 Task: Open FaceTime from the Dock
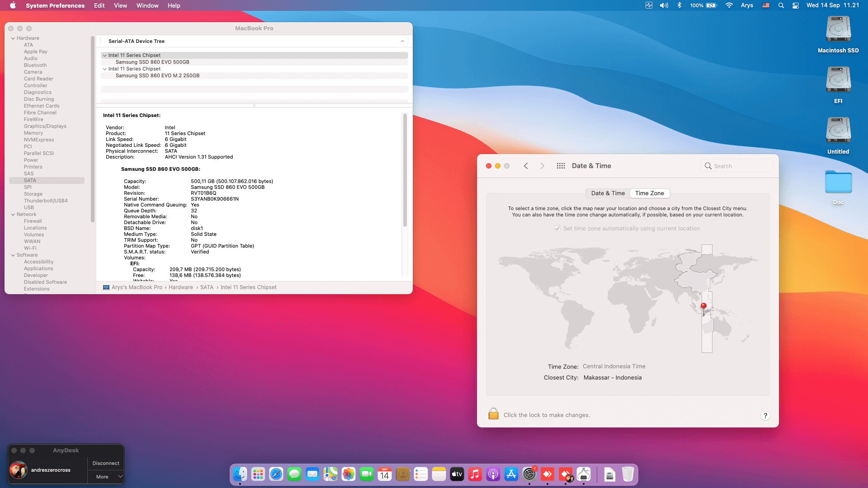[367, 474]
